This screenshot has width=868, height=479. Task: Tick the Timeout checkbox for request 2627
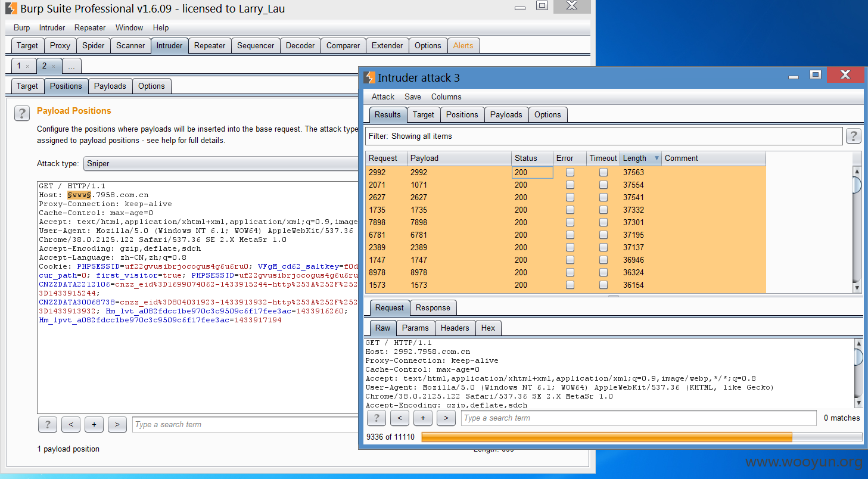tap(603, 197)
